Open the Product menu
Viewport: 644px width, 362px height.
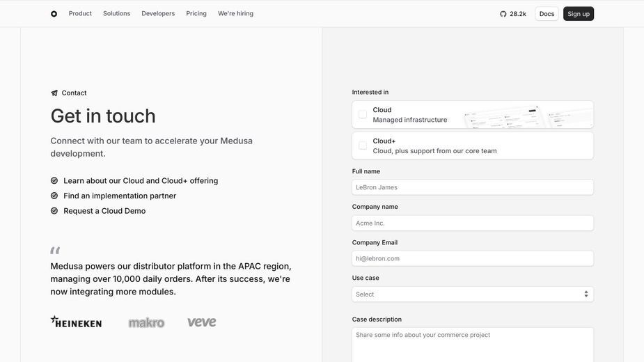(x=80, y=13)
